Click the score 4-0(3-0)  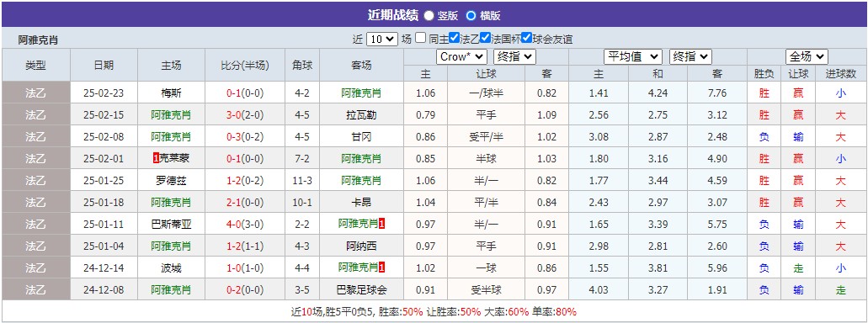coord(245,224)
